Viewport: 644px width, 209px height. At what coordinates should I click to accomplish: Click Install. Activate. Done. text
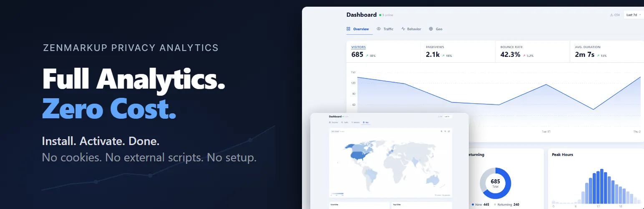[x=101, y=141]
